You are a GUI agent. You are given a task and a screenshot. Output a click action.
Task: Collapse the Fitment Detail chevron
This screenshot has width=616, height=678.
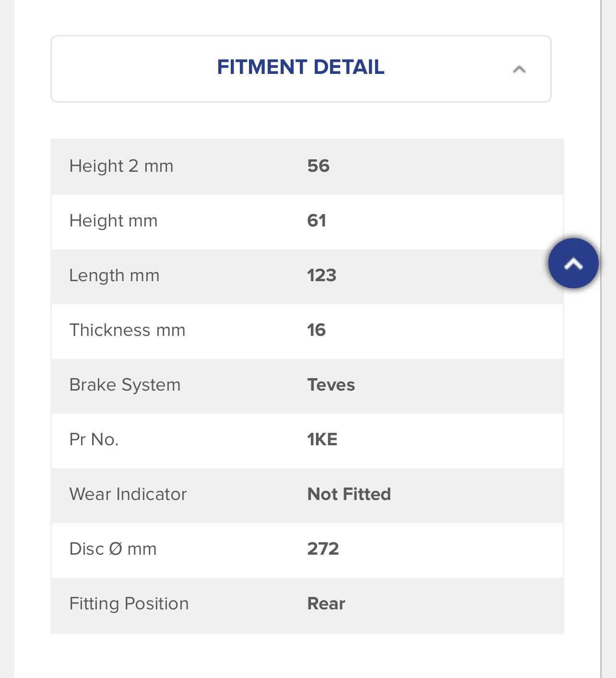[x=519, y=70]
